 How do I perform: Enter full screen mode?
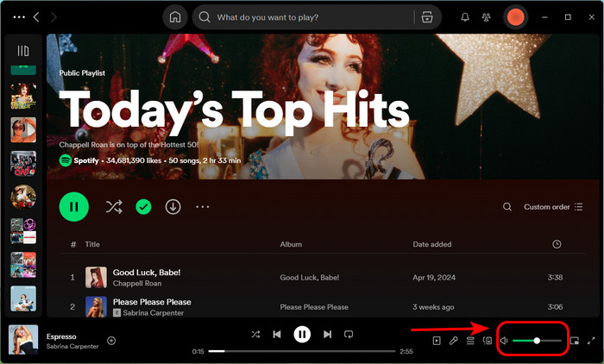[x=591, y=341]
